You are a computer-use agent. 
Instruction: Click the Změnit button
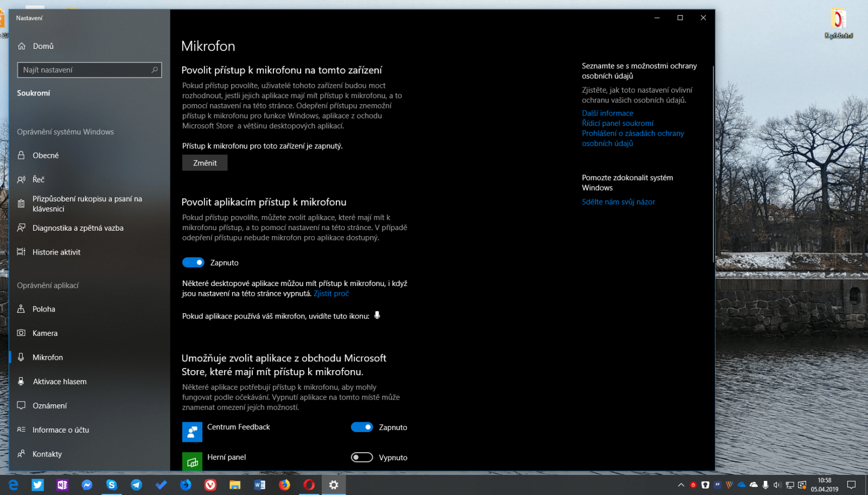point(205,163)
